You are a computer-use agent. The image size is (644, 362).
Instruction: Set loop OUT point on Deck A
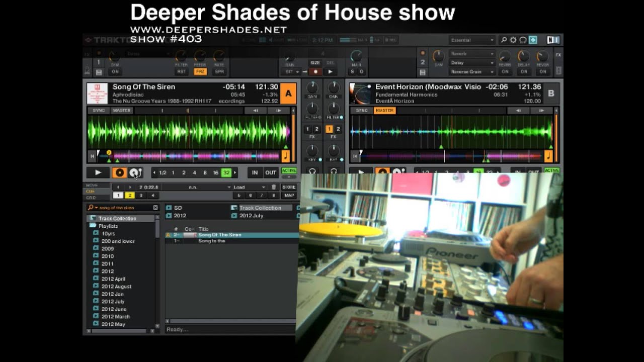pyautogui.click(x=271, y=172)
